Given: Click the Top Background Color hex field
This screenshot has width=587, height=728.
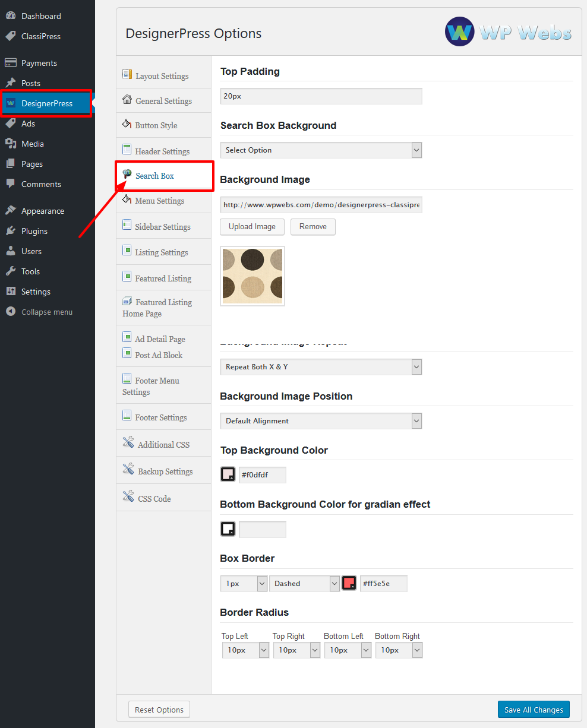Looking at the screenshot, I should pyautogui.click(x=263, y=475).
